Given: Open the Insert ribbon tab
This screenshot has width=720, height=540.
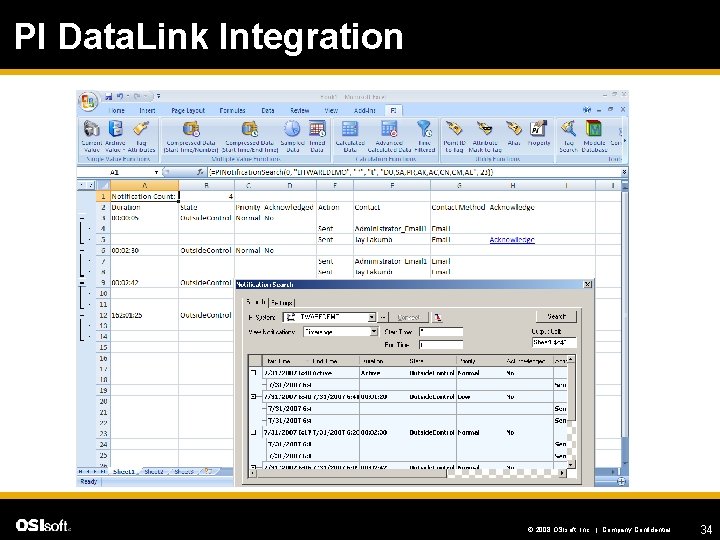Looking at the screenshot, I should (147, 111).
